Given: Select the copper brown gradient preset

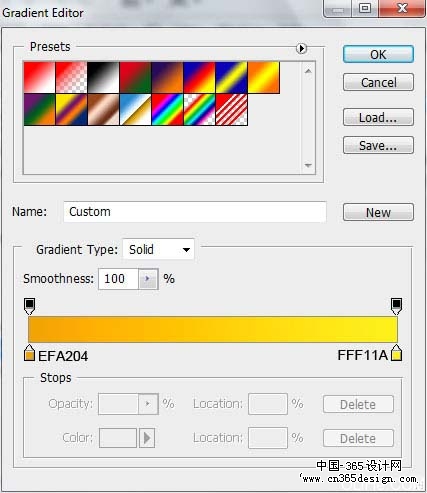Looking at the screenshot, I should click(x=103, y=109).
